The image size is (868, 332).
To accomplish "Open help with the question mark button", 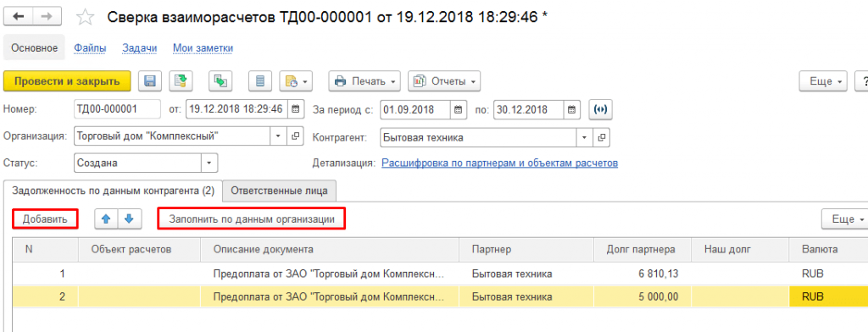I will [862, 81].
